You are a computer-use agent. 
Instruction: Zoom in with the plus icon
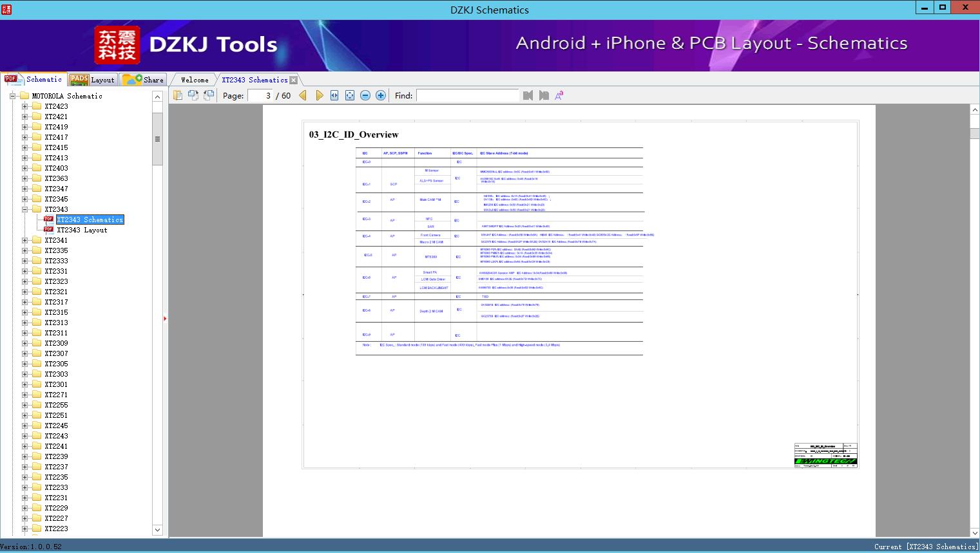[x=381, y=95]
